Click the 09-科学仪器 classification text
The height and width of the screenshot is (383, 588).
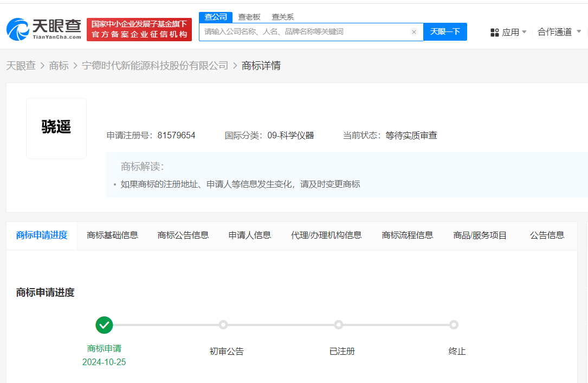pos(290,136)
